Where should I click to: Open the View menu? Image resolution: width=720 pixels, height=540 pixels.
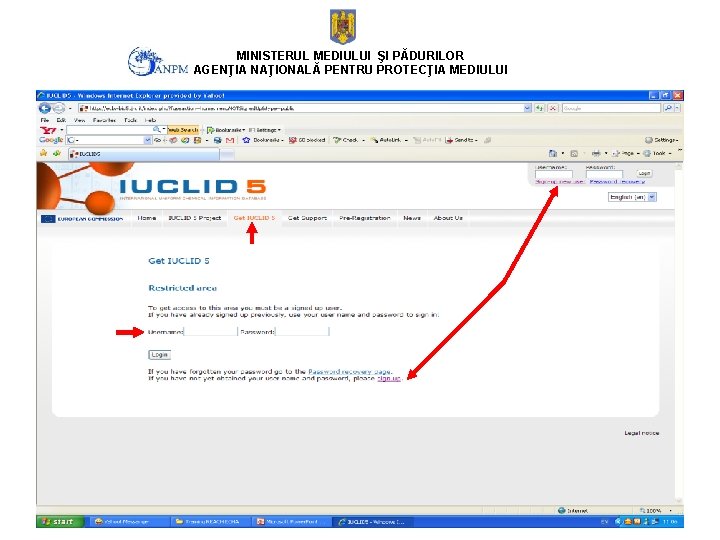(x=80, y=120)
